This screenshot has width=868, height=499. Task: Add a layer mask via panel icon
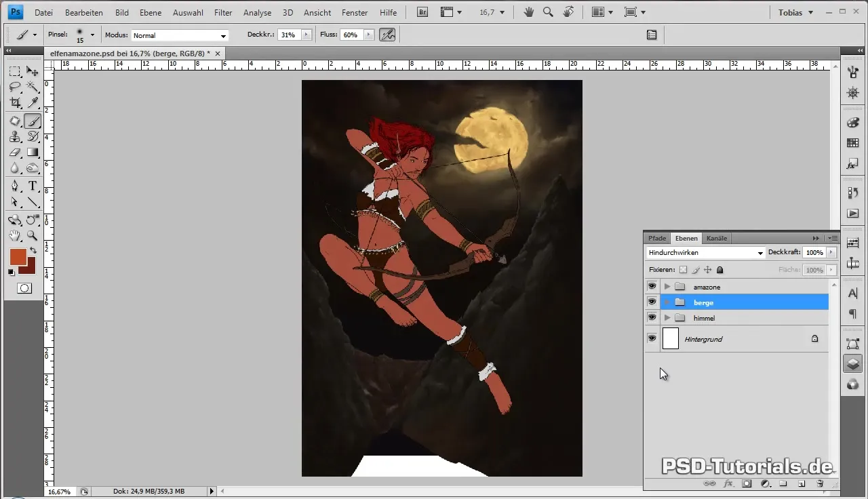pos(747,483)
